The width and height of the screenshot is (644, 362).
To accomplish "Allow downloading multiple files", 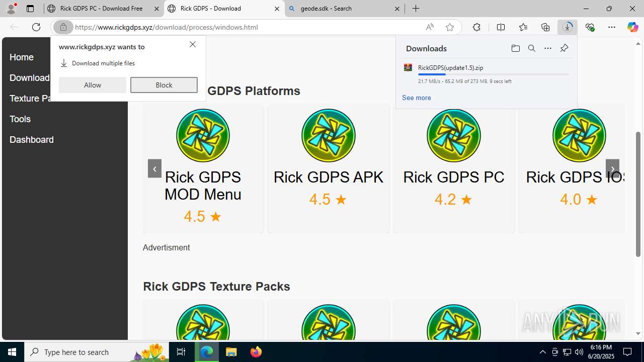I will pos(93,85).
